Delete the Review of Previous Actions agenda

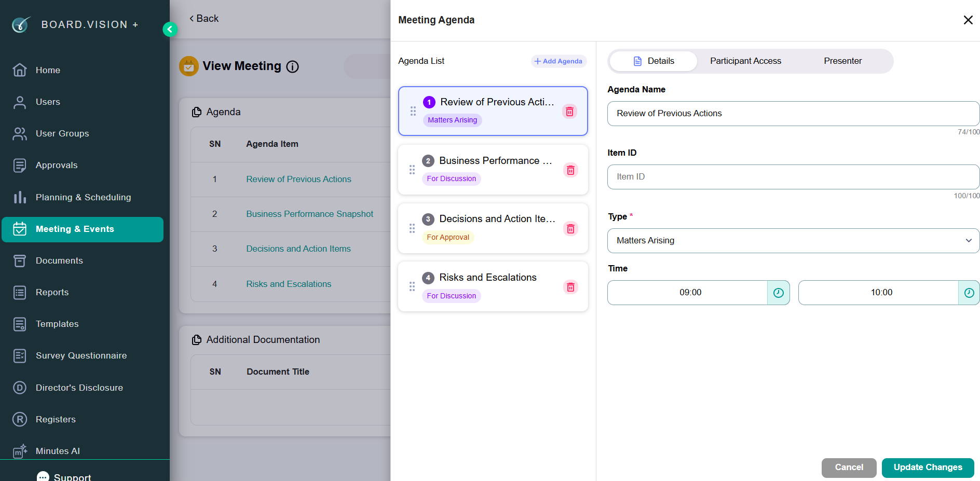click(569, 112)
